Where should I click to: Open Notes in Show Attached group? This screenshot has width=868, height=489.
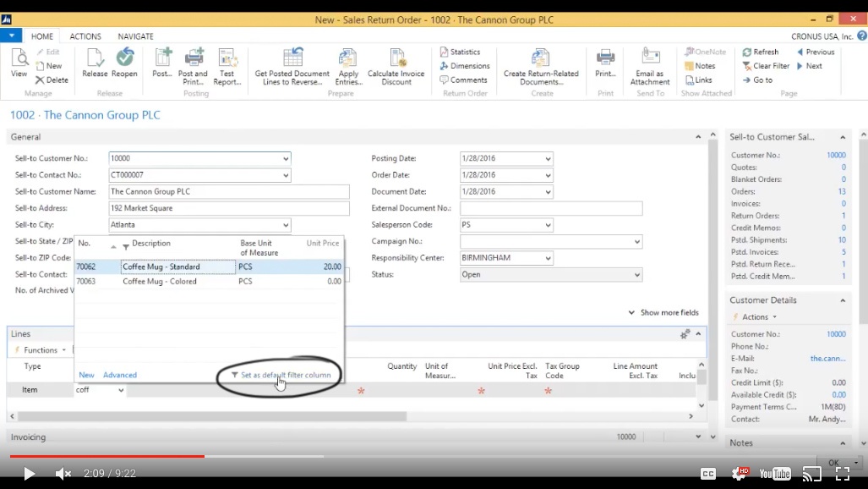click(701, 65)
